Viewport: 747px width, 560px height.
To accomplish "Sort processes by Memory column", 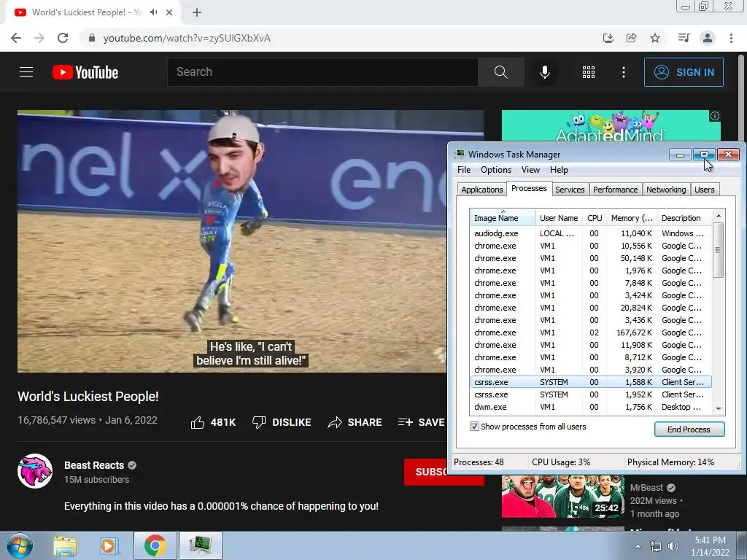I will [x=632, y=217].
